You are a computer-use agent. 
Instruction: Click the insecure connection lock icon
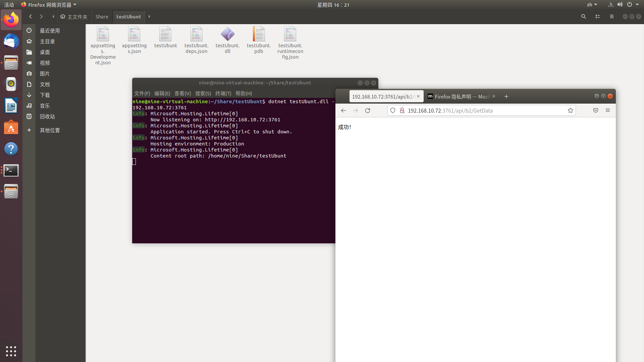(402, 110)
